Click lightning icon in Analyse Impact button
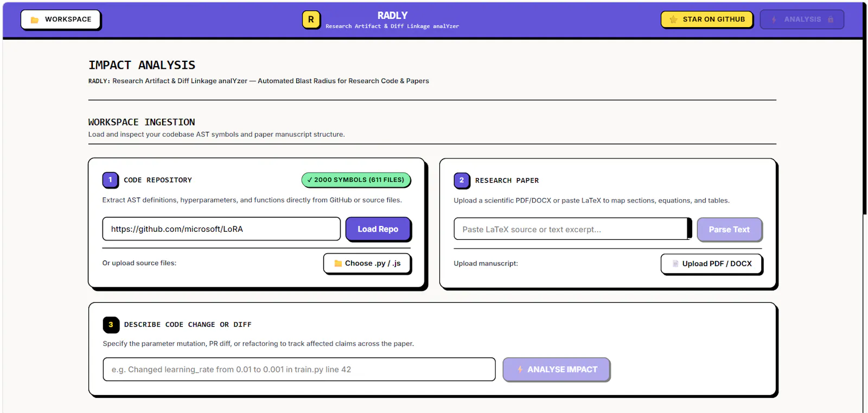The height and width of the screenshot is (413, 868). (520, 370)
